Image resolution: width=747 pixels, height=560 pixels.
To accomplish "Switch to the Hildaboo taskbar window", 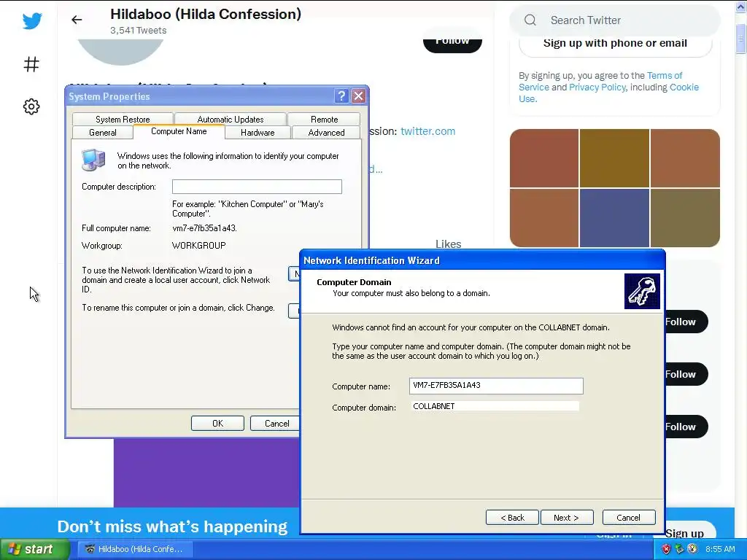I will pyautogui.click(x=135, y=549).
